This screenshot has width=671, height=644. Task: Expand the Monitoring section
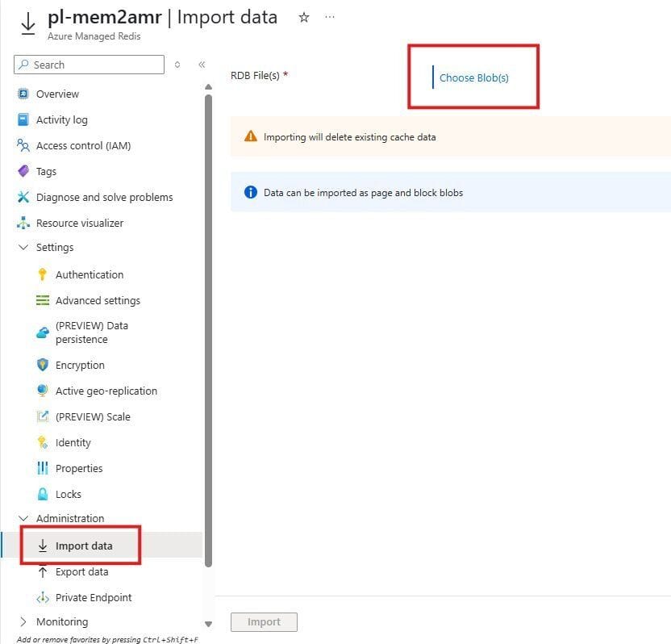click(x=23, y=621)
